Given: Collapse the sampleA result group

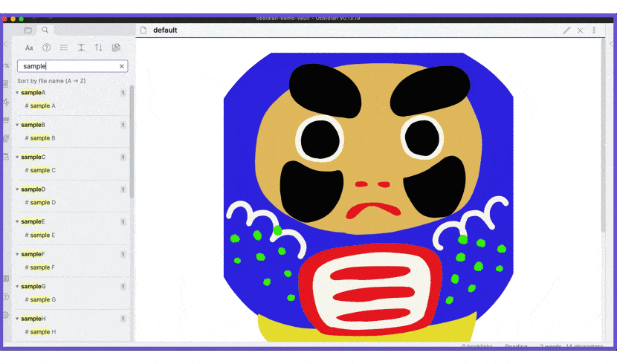Looking at the screenshot, I should [17, 92].
